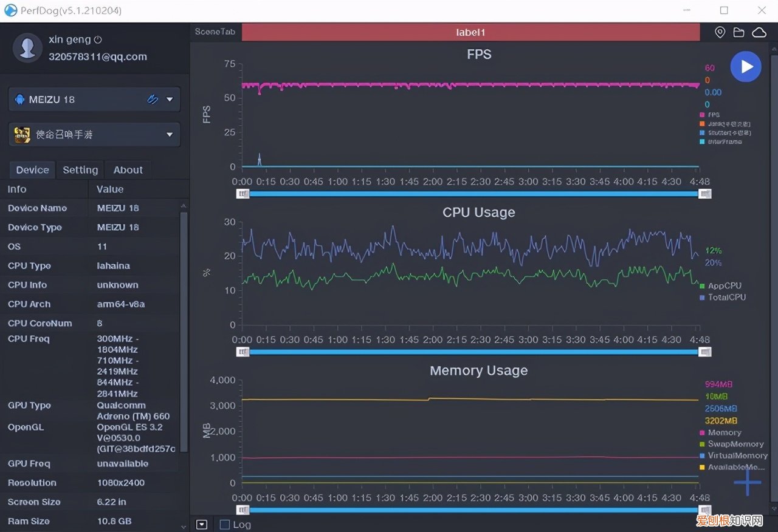This screenshot has width=778, height=532.
Task: Click the red label1 scene bar
Action: [470, 32]
